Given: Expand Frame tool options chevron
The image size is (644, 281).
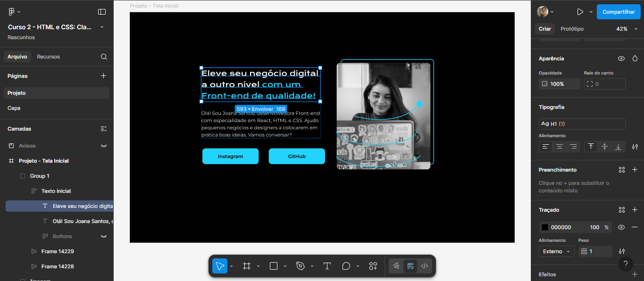Looking at the screenshot, I should [x=258, y=266].
